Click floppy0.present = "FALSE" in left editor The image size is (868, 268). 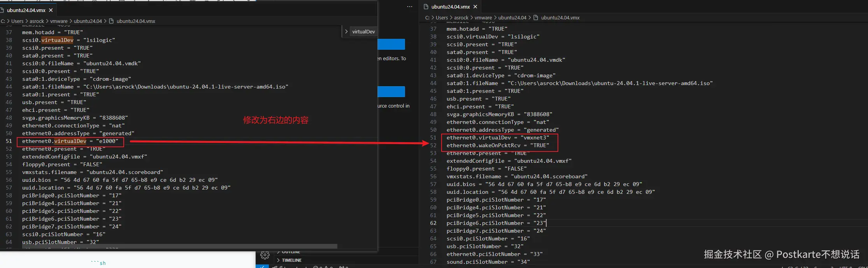pyautogui.click(x=62, y=164)
